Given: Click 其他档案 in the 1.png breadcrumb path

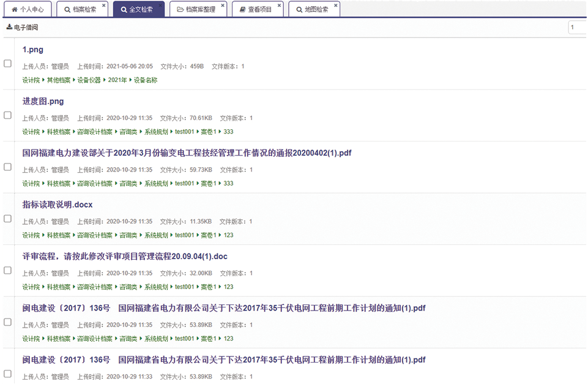Looking at the screenshot, I should 59,80.
